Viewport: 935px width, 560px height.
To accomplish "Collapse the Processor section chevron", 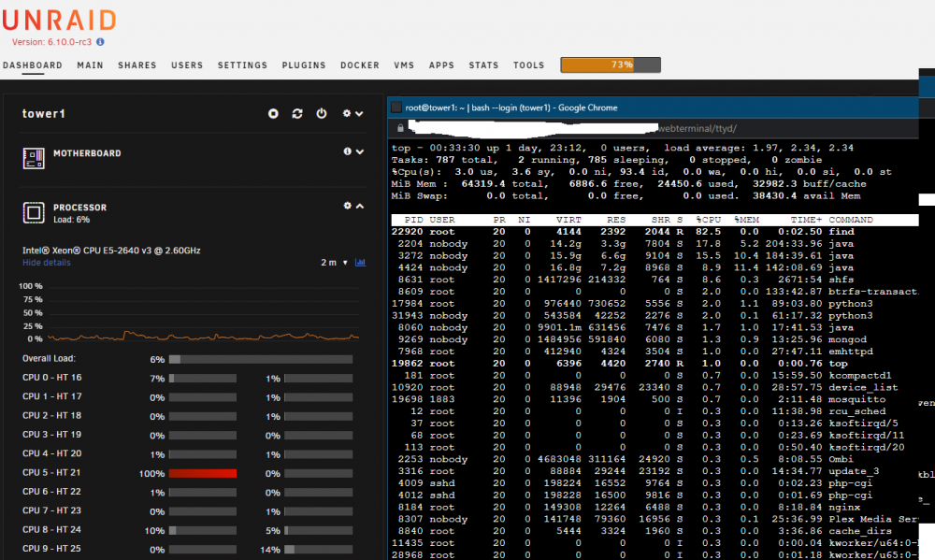I will point(360,206).
